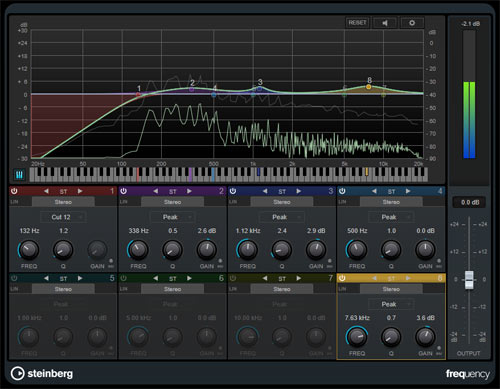The image size is (500, 389).
Task: Select band 3 node on the EQ curve
Action: point(260,89)
